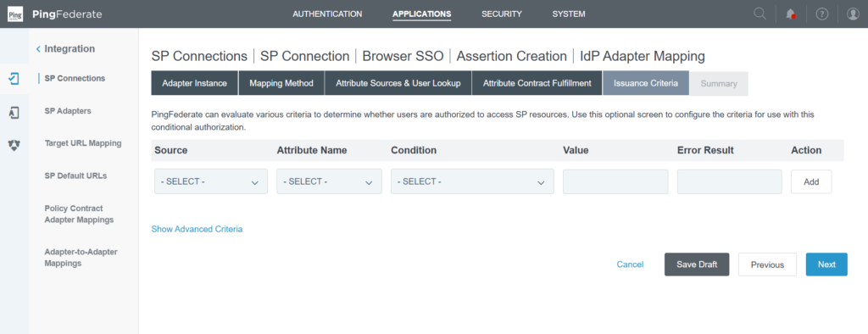Open the SECURITY top menu

(502, 14)
